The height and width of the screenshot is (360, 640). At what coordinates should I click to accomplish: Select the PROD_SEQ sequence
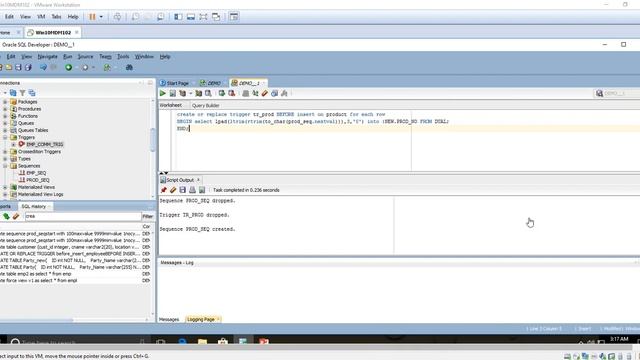click(38, 180)
